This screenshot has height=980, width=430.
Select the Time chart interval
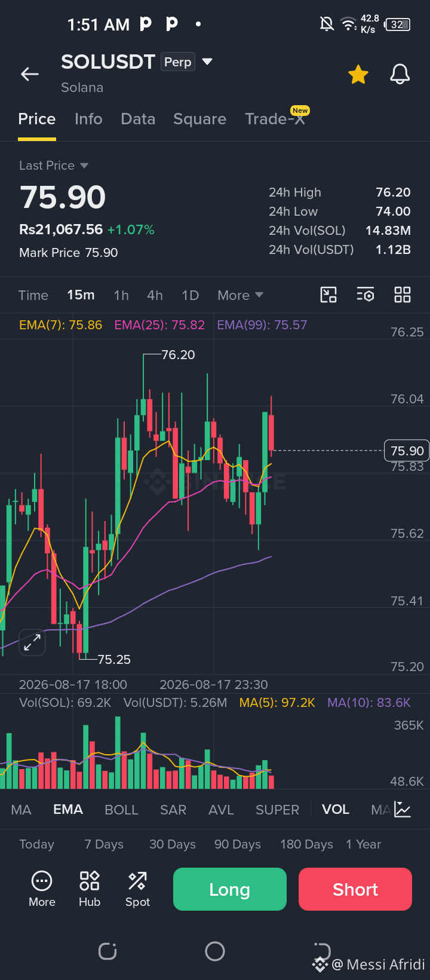33,295
